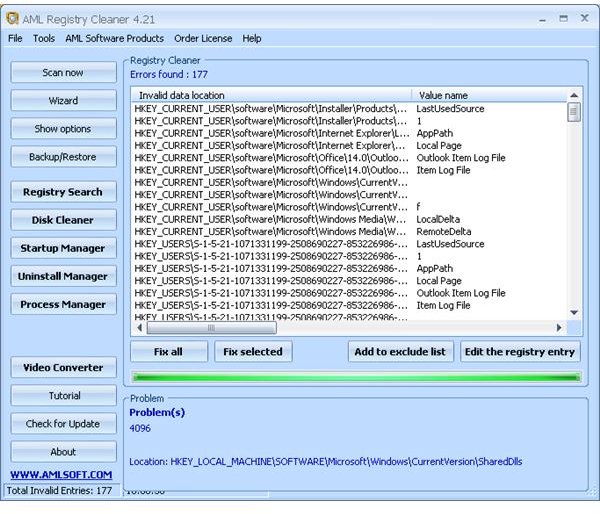Click the vertical scrollbar down arrow
This screenshot has height=514, width=600.
tap(574, 313)
